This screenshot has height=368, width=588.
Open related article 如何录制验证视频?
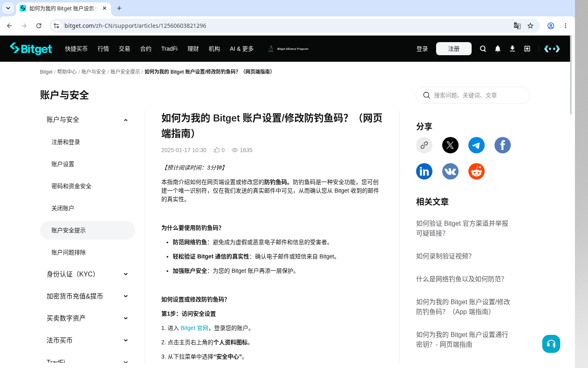pos(444,256)
